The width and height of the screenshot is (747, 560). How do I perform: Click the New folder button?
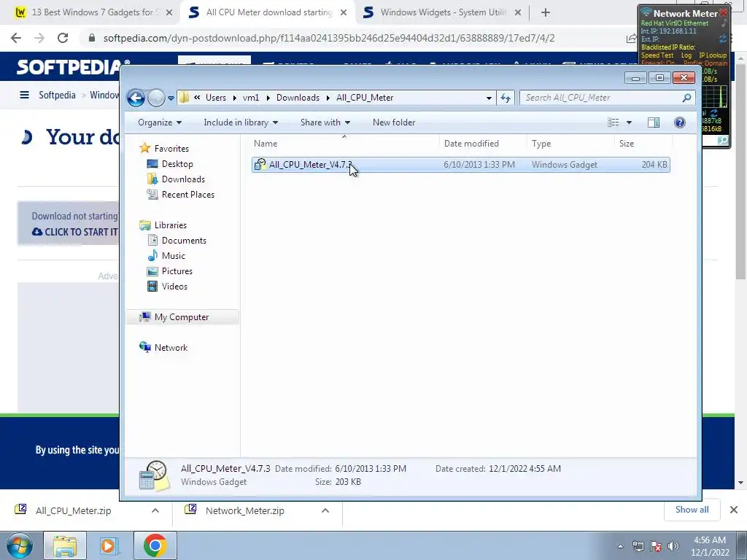point(393,122)
